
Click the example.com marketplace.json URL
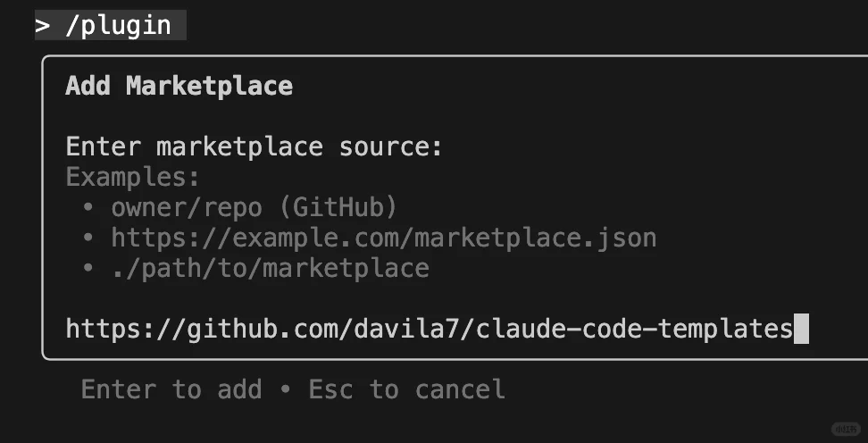click(384, 238)
